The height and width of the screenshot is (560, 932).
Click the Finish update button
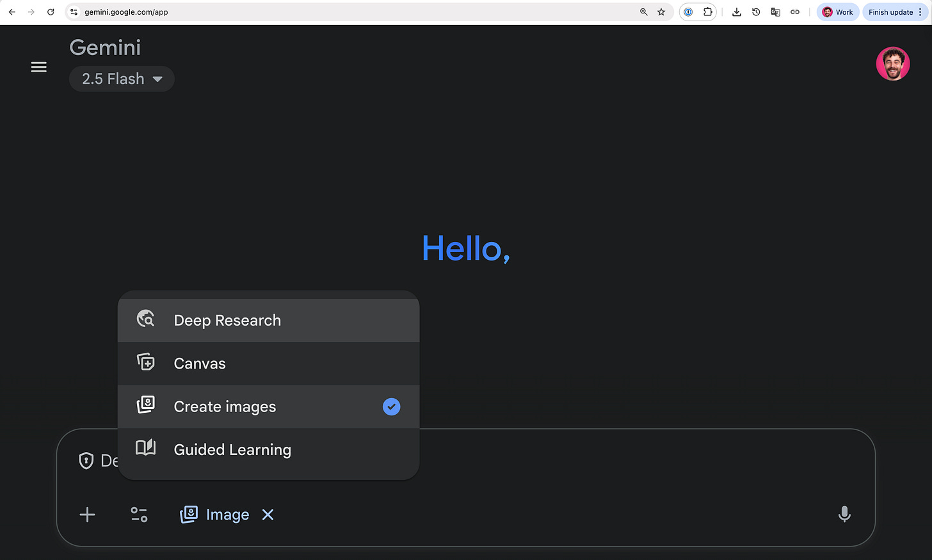point(890,12)
